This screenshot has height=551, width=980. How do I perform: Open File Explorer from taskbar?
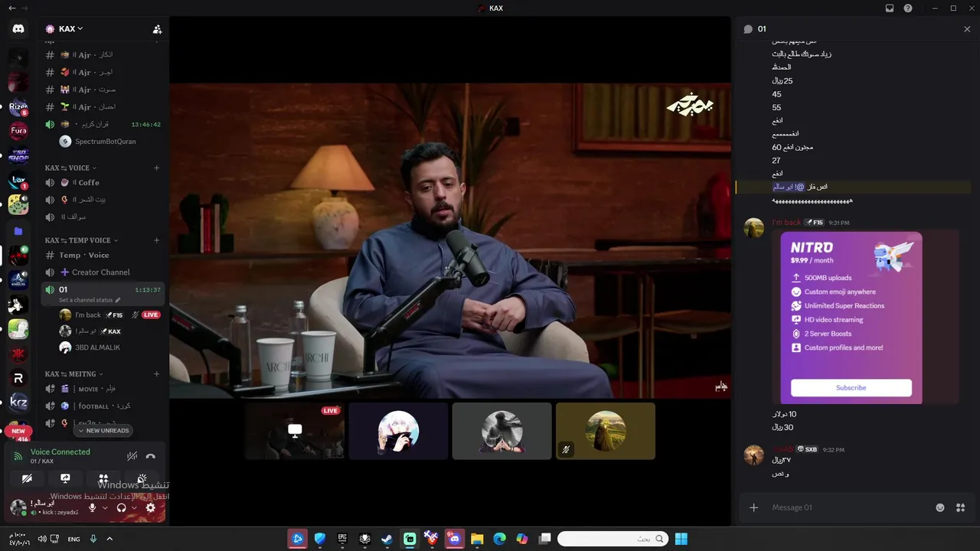477,539
